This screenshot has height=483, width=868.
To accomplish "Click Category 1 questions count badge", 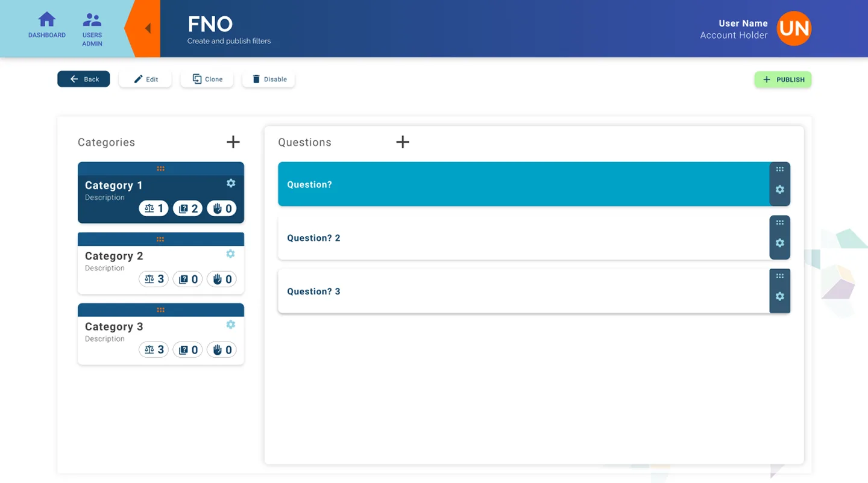I will [x=188, y=208].
